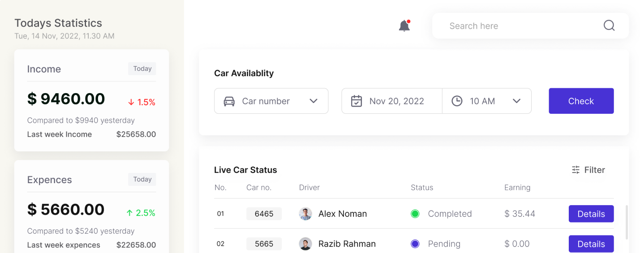644x253 pixels.
Task: Focus the Search here field
Action: pyautogui.click(x=530, y=26)
